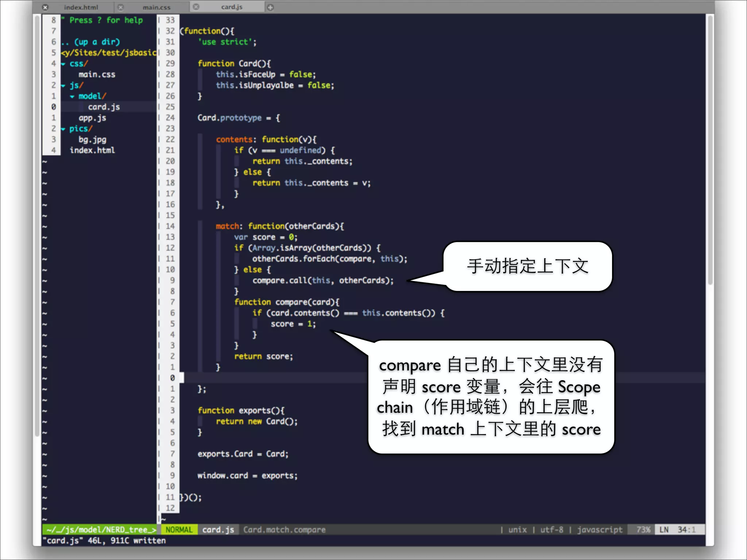The image size is (747, 560).
Task: Select card.js in the file tree
Action: tap(104, 107)
